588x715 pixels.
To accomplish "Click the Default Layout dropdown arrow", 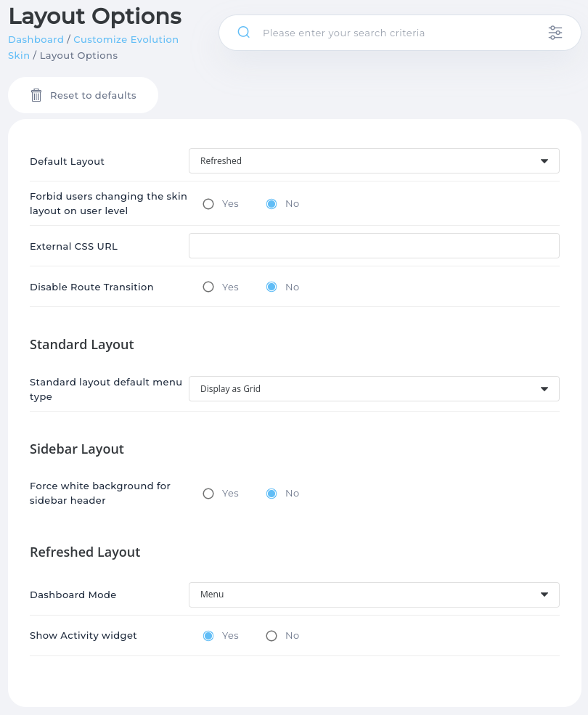I will 544,160.
